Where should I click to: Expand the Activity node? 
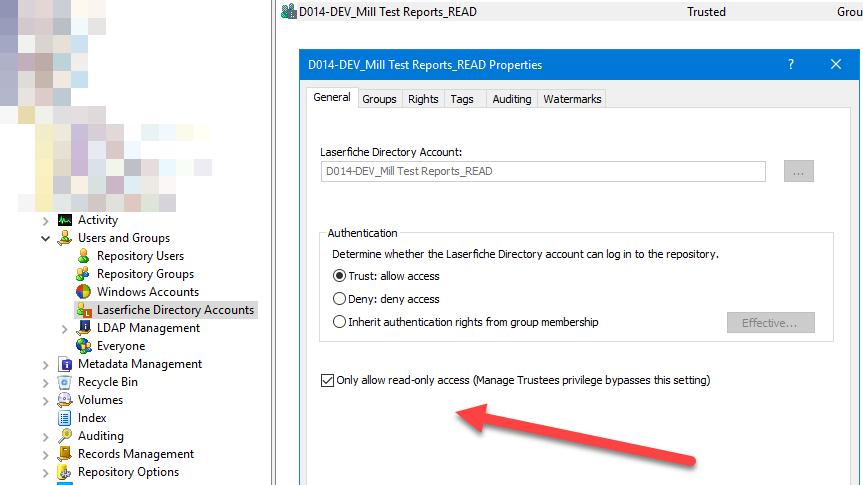point(46,221)
